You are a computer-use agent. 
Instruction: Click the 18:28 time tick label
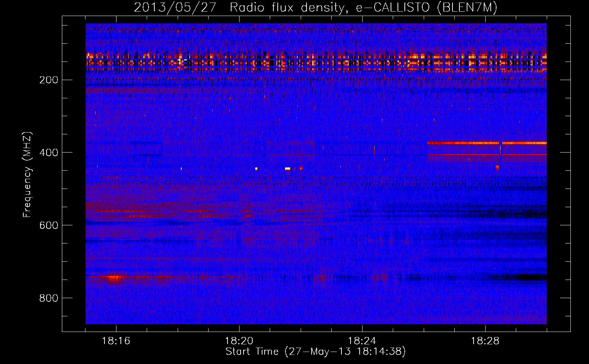(x=485, y=341)
